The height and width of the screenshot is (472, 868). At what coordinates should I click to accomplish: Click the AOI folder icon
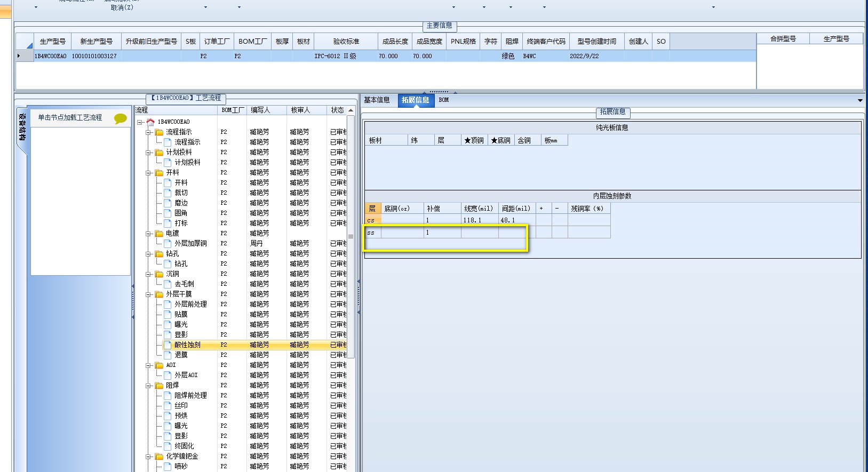159,365
